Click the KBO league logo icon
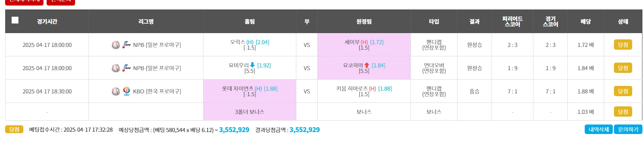 click(126, 91)
